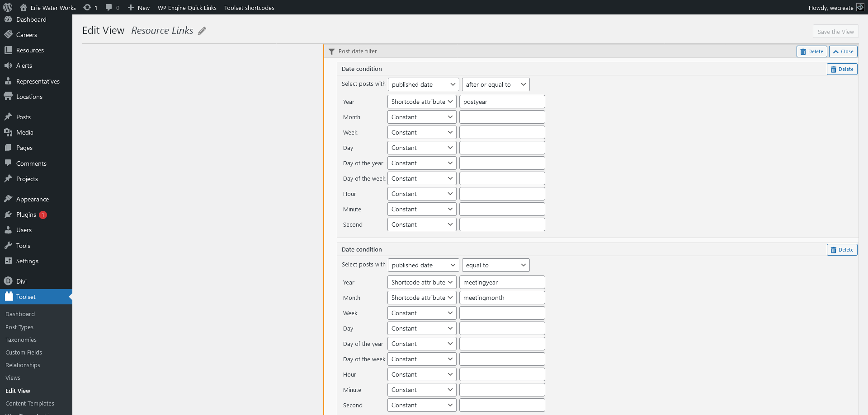Go to Taxonomies submenu

tap(21, 340)
